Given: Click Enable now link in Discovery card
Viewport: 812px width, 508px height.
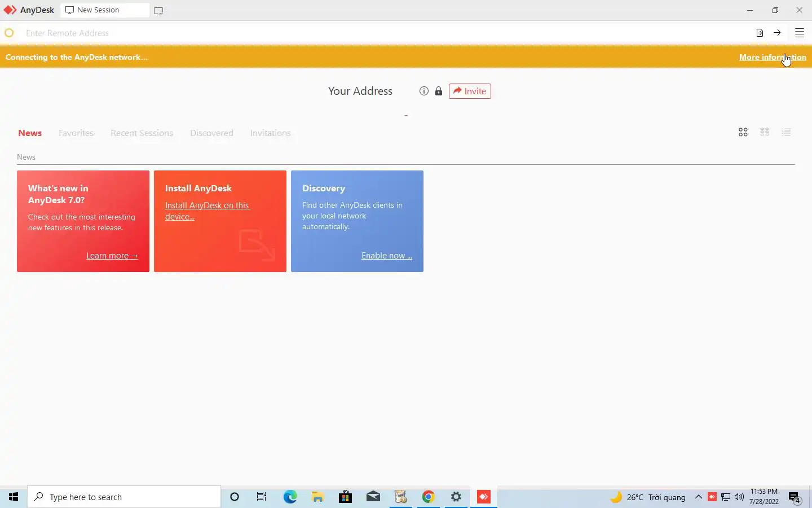Looking at the screenshot, I should (x=387, y=256).
